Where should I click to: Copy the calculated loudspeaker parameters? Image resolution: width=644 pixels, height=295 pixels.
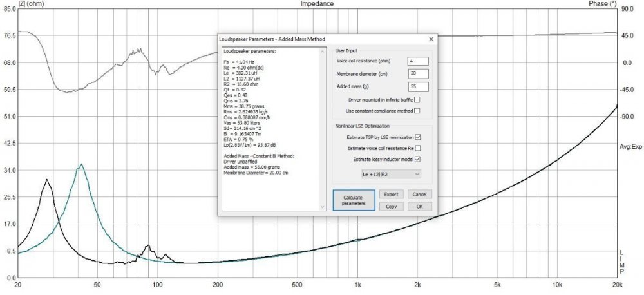tap(391, 206)
